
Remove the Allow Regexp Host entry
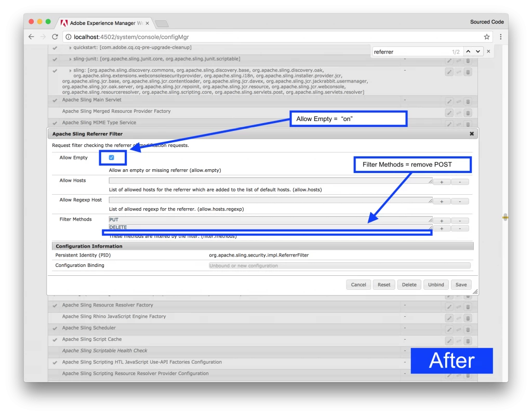click(460, 202)
